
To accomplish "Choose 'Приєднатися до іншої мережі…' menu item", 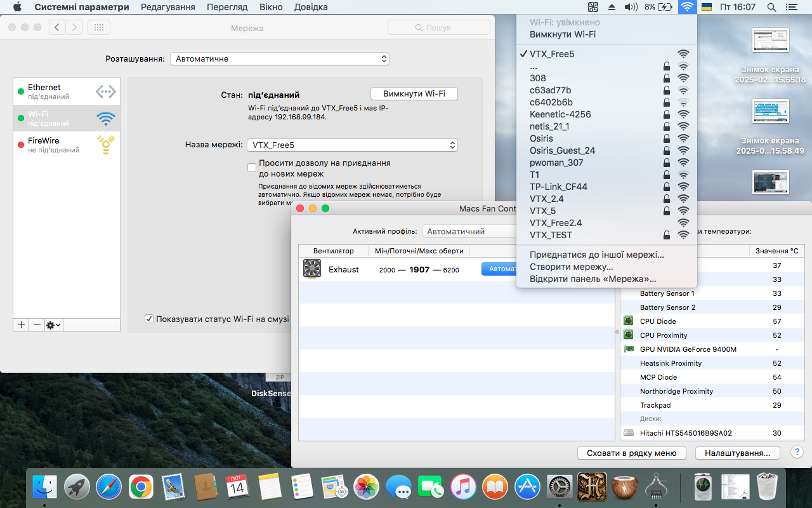I will coord(596,255).
